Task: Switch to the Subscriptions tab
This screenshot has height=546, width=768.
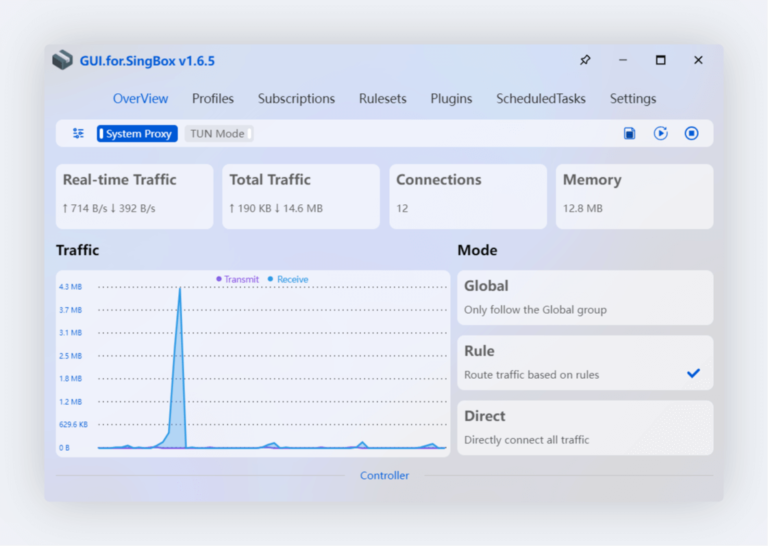Action: (x=296, y=98)
